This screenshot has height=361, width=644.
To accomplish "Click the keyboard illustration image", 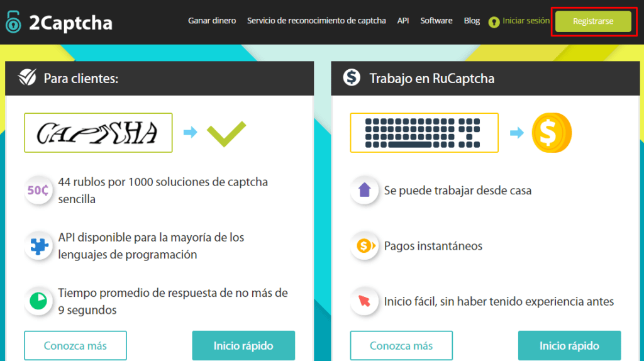I will click(x=425, y=133).
